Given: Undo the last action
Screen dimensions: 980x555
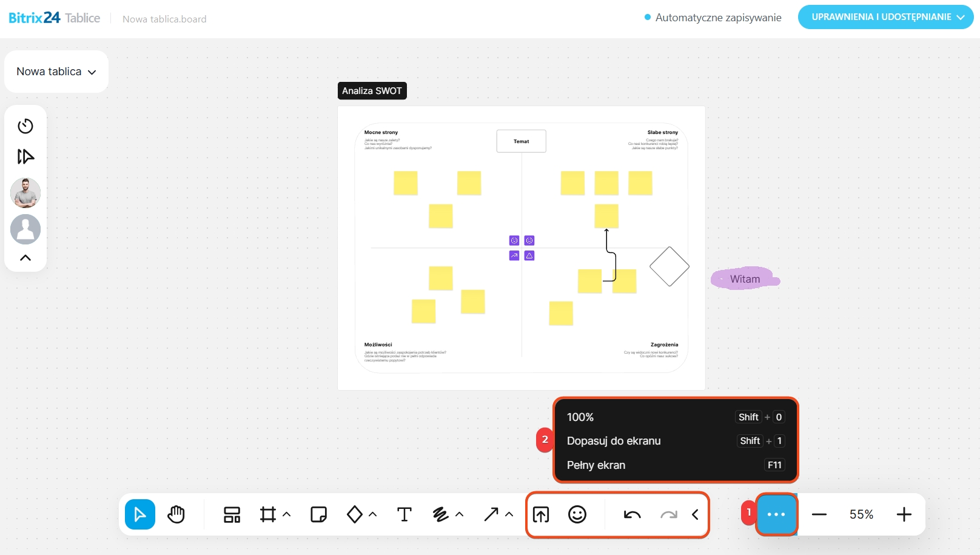Looking at the screenshot, I should click(x=632, y=514).
